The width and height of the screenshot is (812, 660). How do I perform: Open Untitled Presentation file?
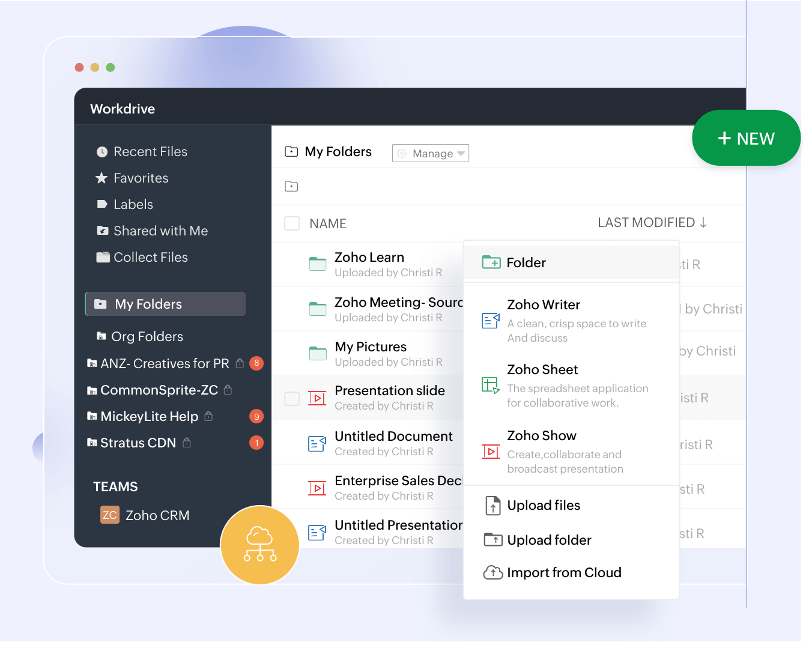(399, 525)
